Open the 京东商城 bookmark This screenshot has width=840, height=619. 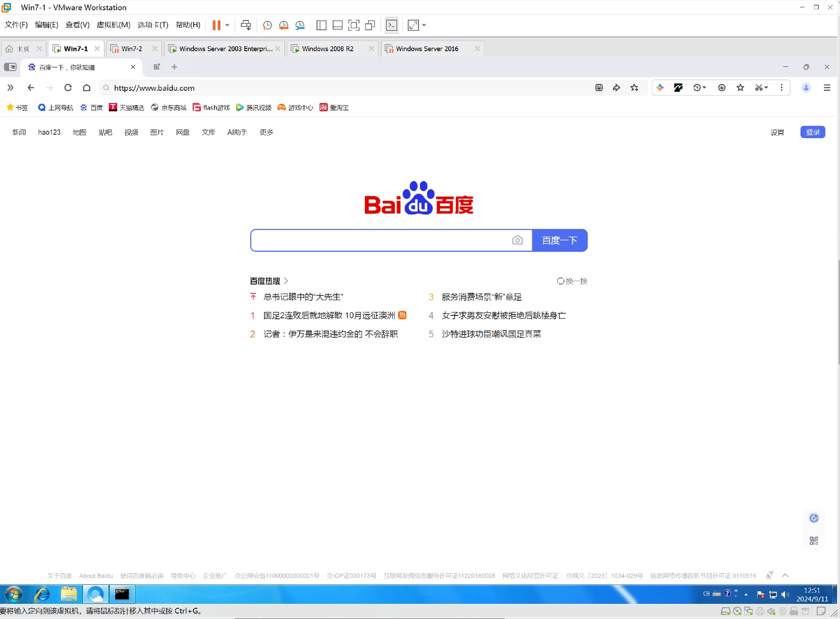pos(169,107)
